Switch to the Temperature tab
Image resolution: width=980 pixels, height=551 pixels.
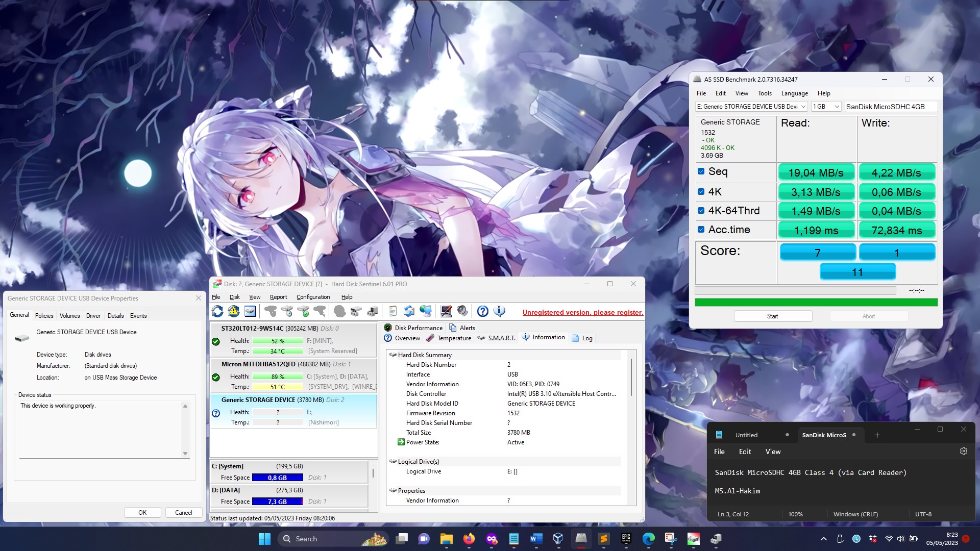pos(449,338)
